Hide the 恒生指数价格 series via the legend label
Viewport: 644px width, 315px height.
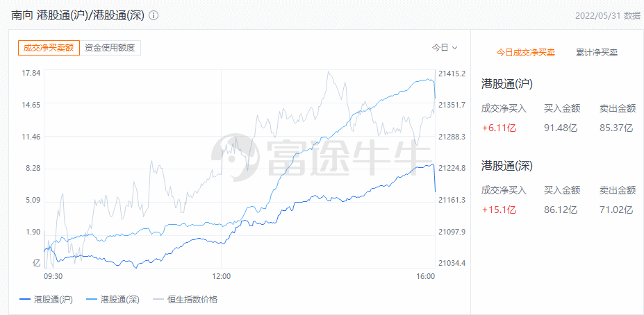(192, 300)
